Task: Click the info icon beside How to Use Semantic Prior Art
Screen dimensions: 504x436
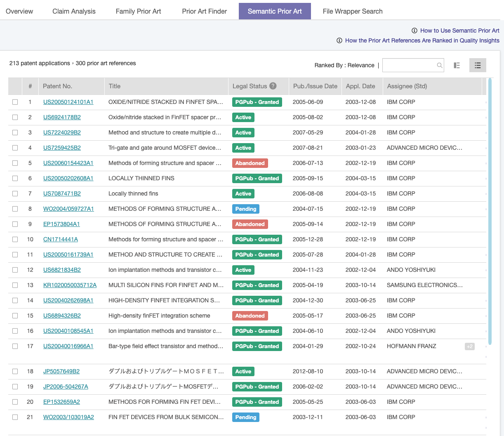Action: tap(415, 31)
